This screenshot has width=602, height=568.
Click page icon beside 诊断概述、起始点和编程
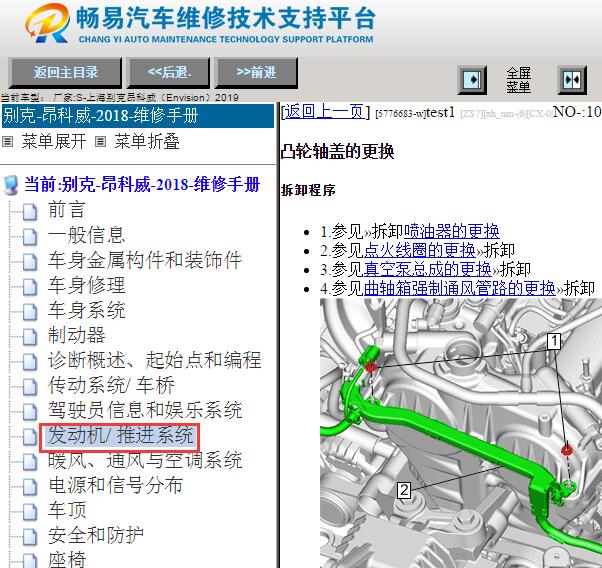point(30,361)
